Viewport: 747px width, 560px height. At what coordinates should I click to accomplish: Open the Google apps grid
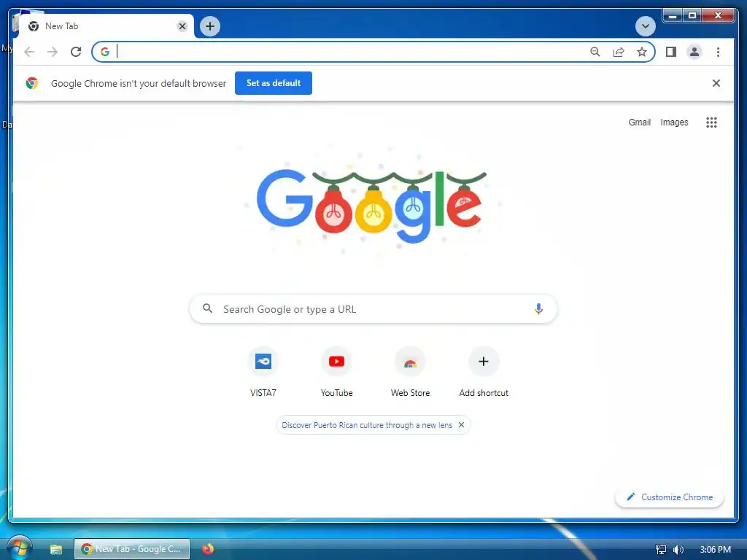(711, 122)
